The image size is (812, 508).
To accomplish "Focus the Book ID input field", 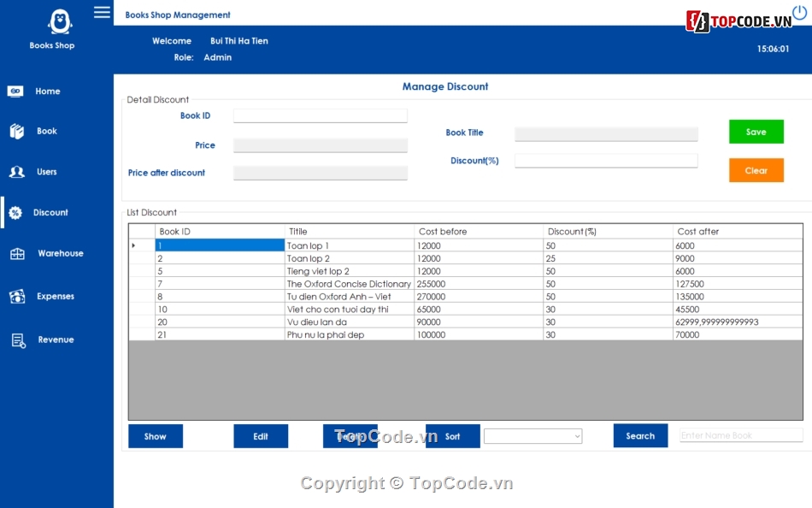I will (320, 115).
